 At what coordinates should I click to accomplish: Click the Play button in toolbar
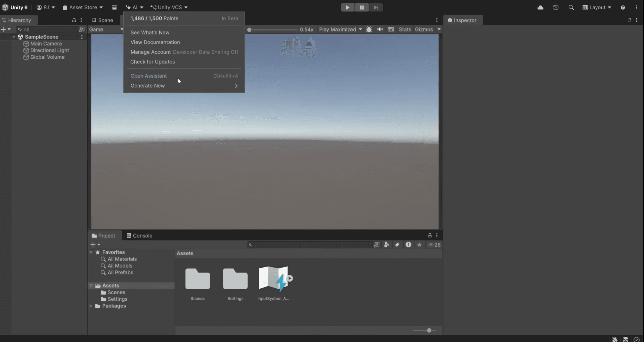pos(347,7)
